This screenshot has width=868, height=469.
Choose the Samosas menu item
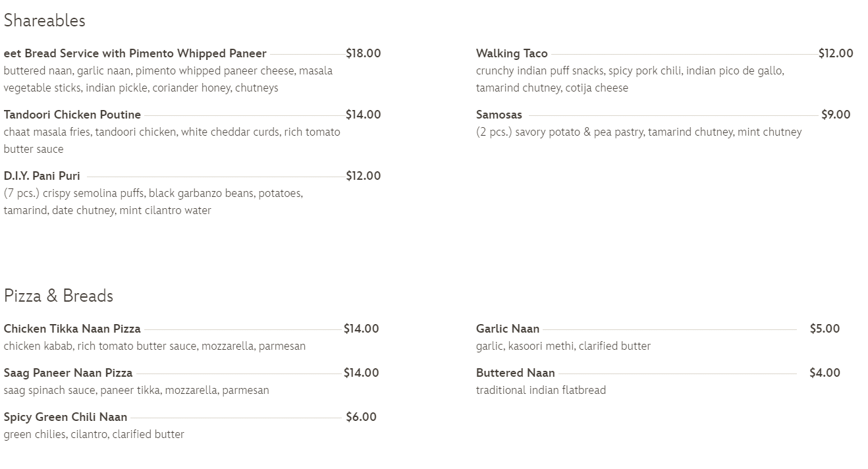click(499, 115)
